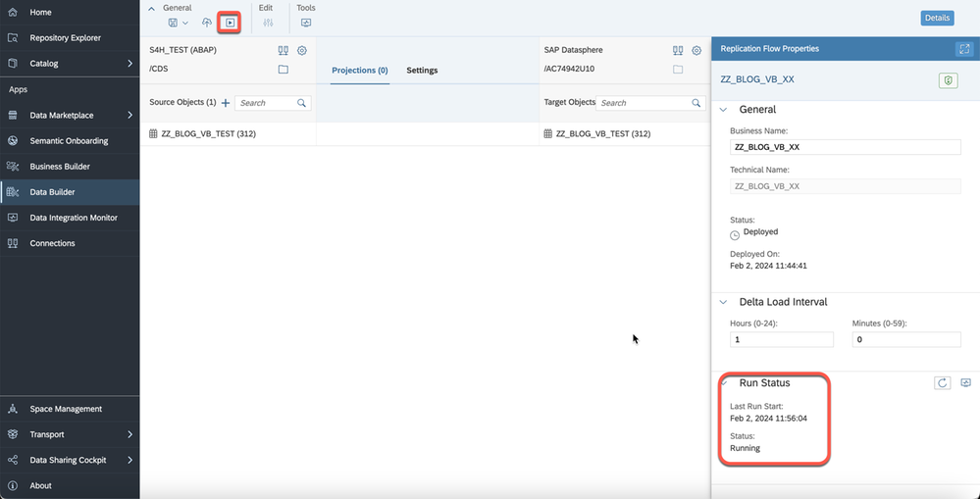Open the Data Integration Monitor tool icon
980x499 pixels.
[306, 23]
